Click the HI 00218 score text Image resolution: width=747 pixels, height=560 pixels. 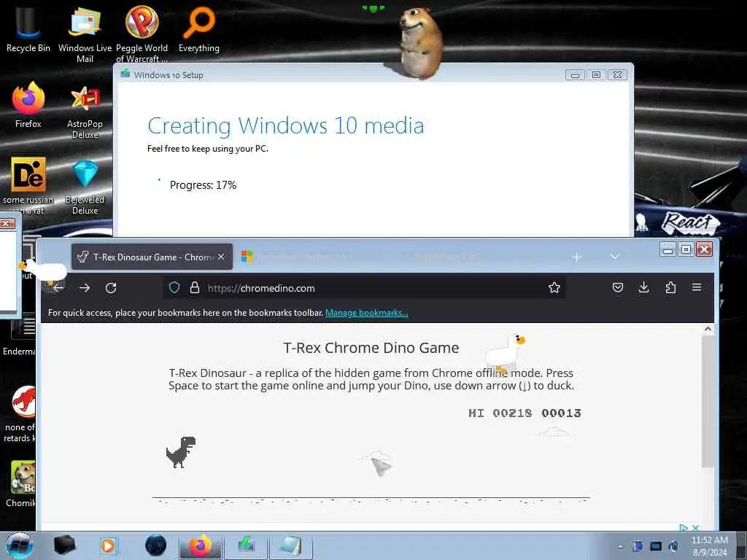(500, 413)
